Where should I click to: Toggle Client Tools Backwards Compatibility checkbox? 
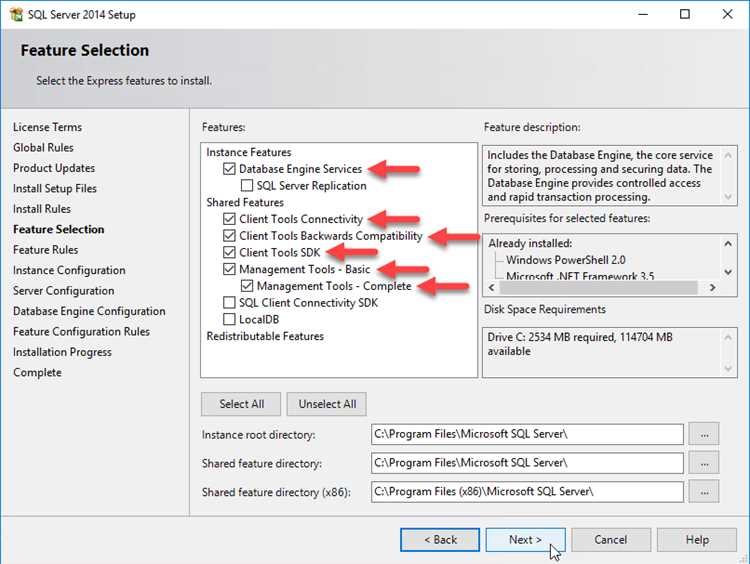tap(229, 236)
